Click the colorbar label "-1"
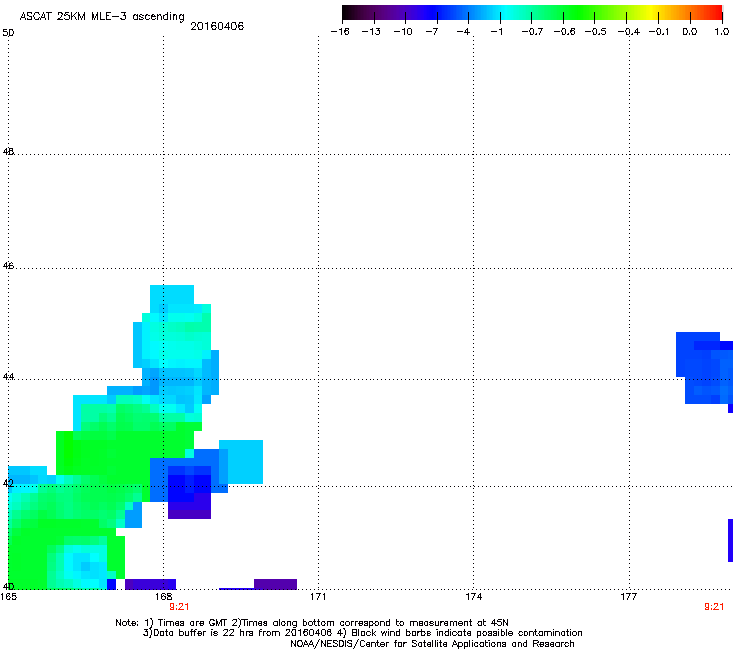 point(496,32)
